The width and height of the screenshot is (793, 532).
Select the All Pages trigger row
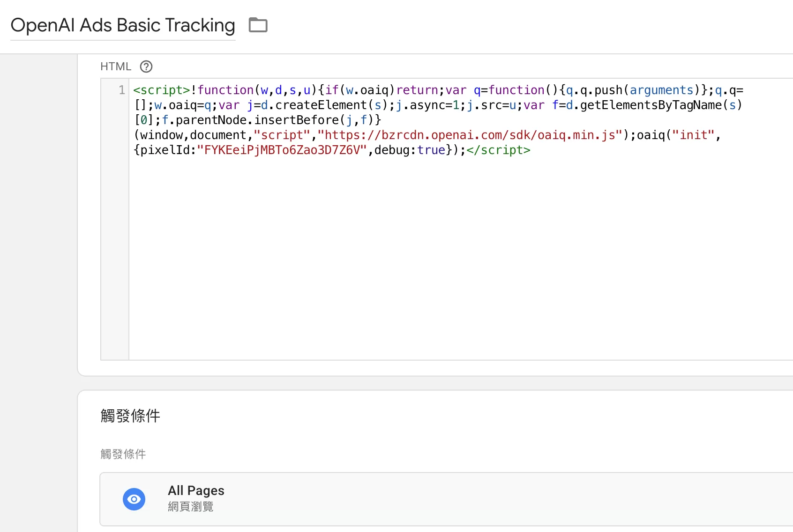446,499
